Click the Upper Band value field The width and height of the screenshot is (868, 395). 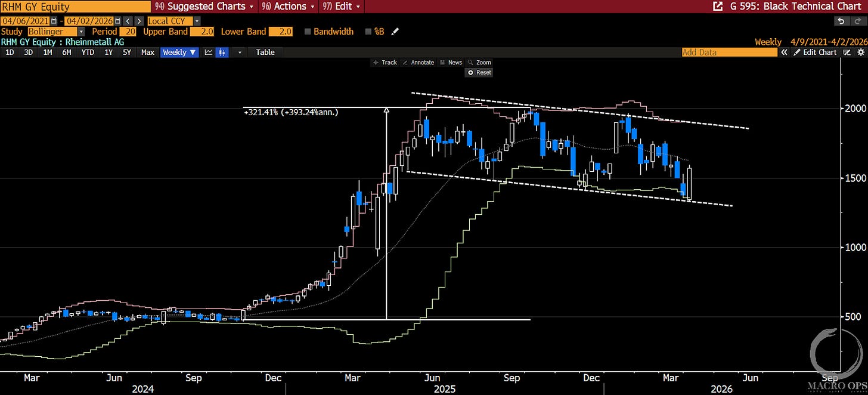click(201, 32)
